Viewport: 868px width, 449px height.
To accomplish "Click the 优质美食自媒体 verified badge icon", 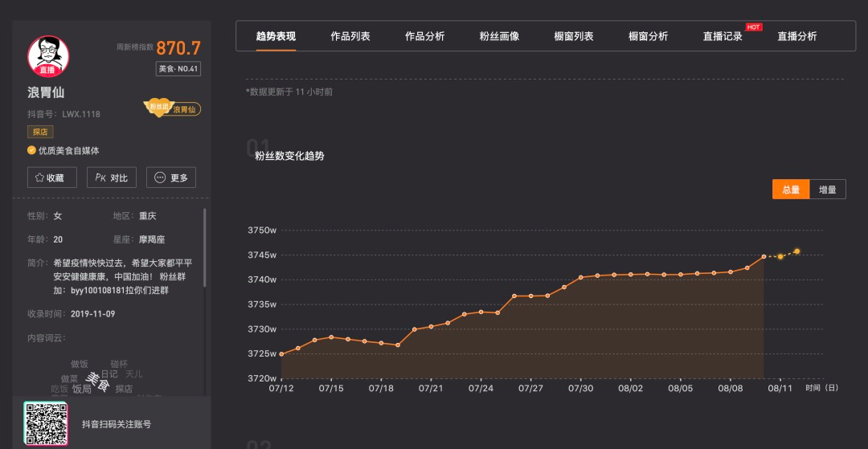I will tap(31, 150).
